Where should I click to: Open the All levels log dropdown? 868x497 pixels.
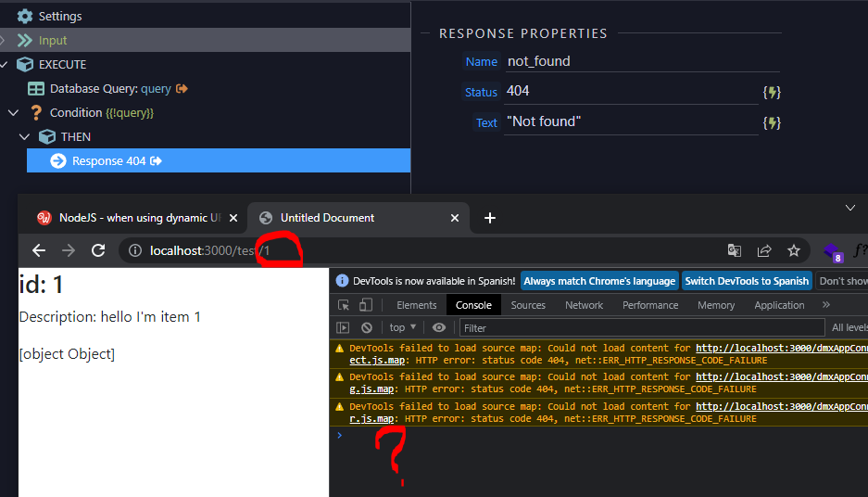[849, 328]
